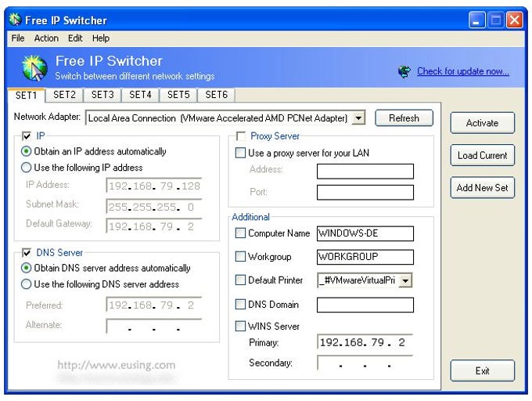Switch to the SET3 tab

(102, 95)
